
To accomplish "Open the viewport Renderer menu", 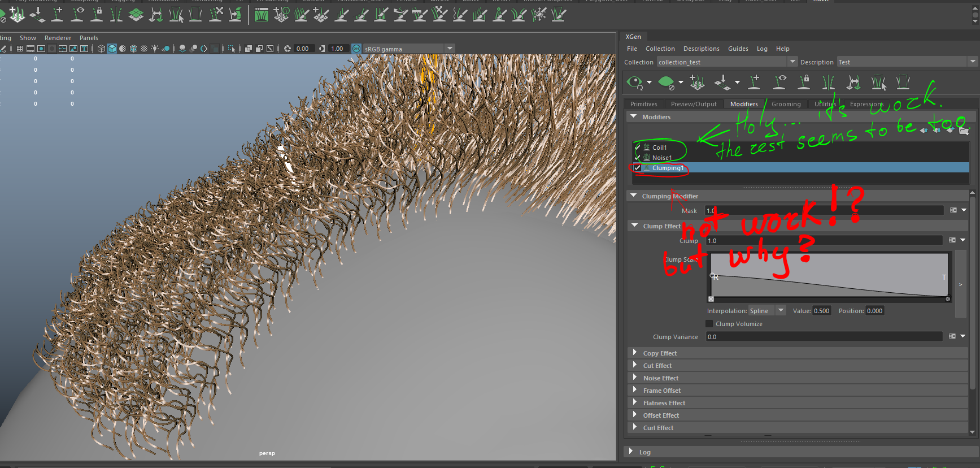I will (x=58, y=38).
